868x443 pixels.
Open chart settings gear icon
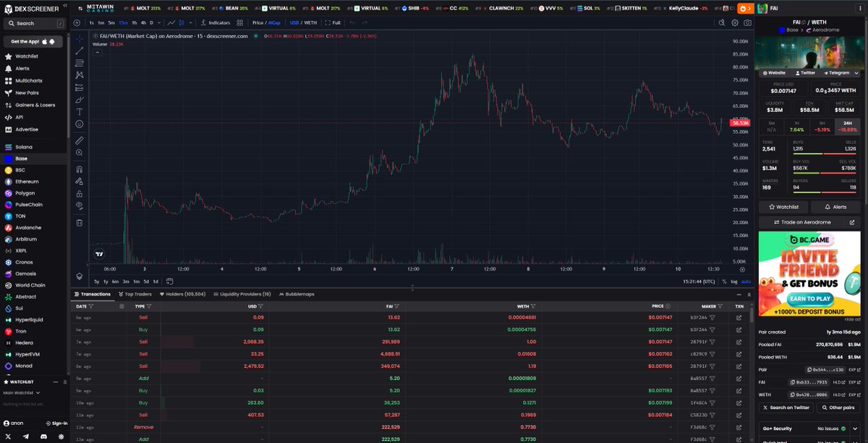[x=735, y=22]
